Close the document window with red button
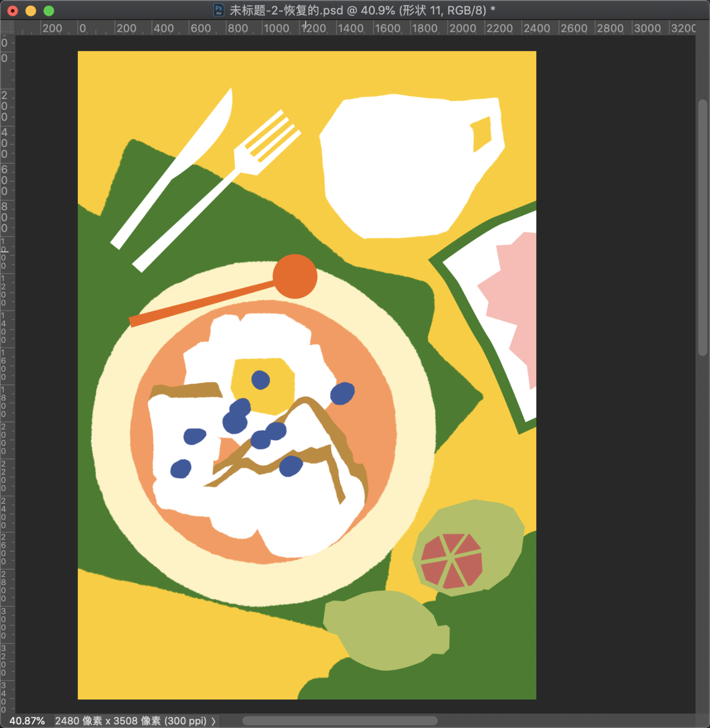Image resolution: width=710 pixels, height=728 pixels. point(12,10)
